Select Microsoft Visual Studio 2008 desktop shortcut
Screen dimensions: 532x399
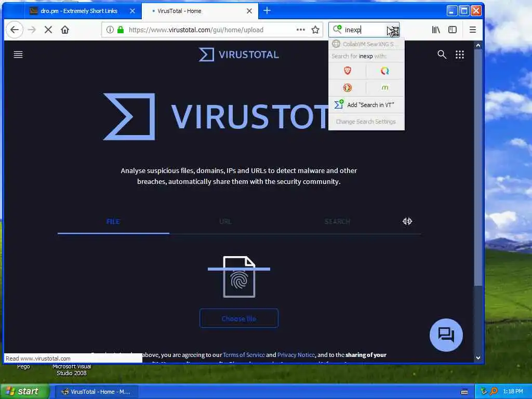tap(72, 369)
